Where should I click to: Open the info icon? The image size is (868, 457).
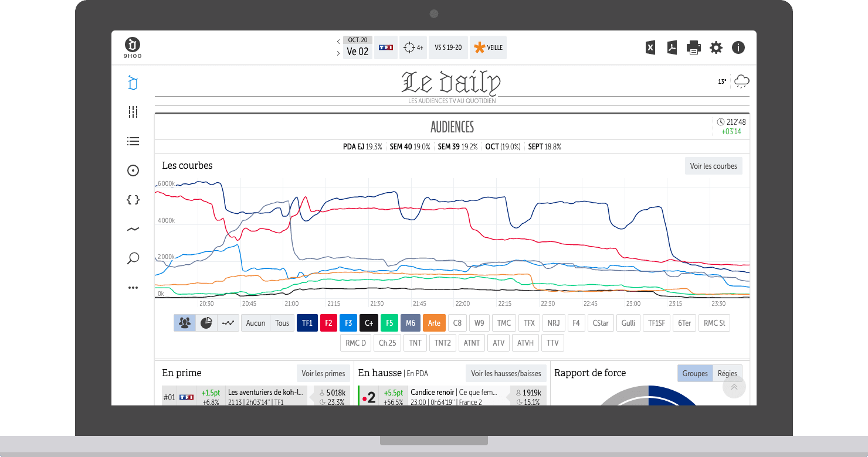tap(738, 48)
